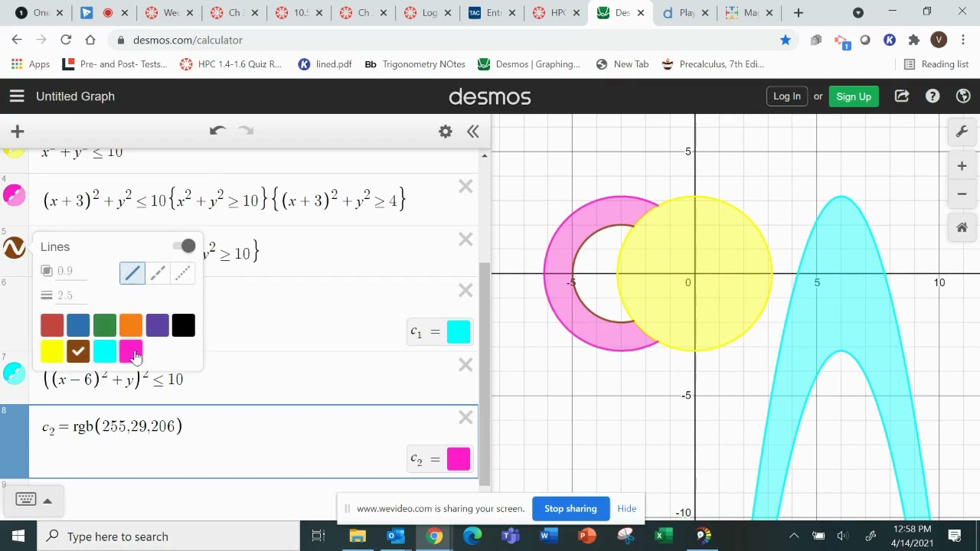Delete expression 7 with its X
Screen dimensions: 980x551
[465, 365]
